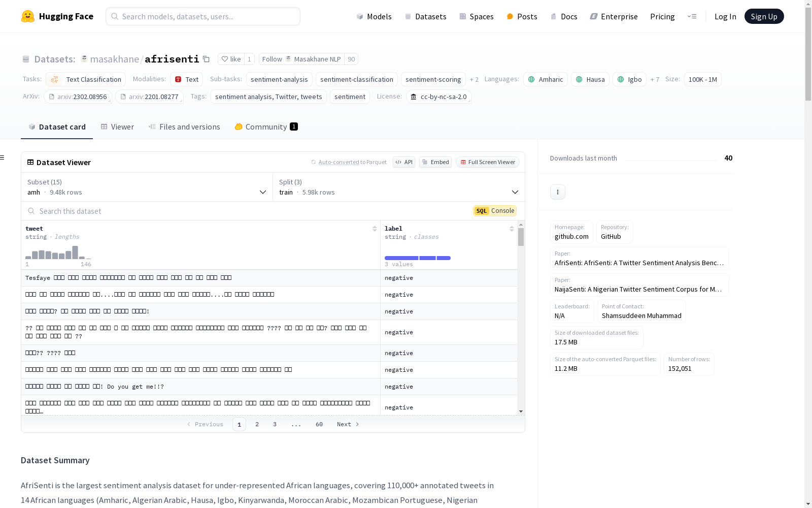Screen dimensions: 812x508
Task: Click the Hugging Face logo icon
Action: pos(28,16)
